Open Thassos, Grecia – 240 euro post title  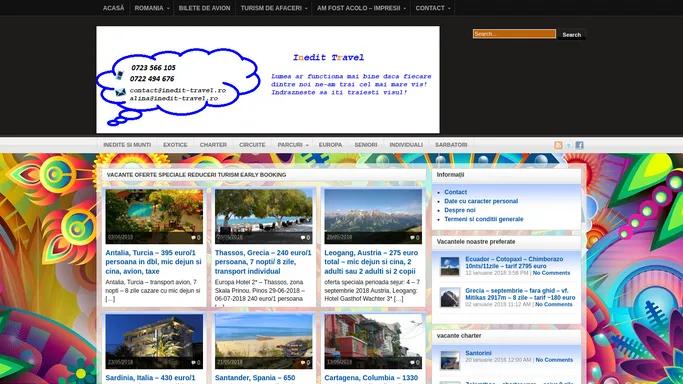click(263, 262)
